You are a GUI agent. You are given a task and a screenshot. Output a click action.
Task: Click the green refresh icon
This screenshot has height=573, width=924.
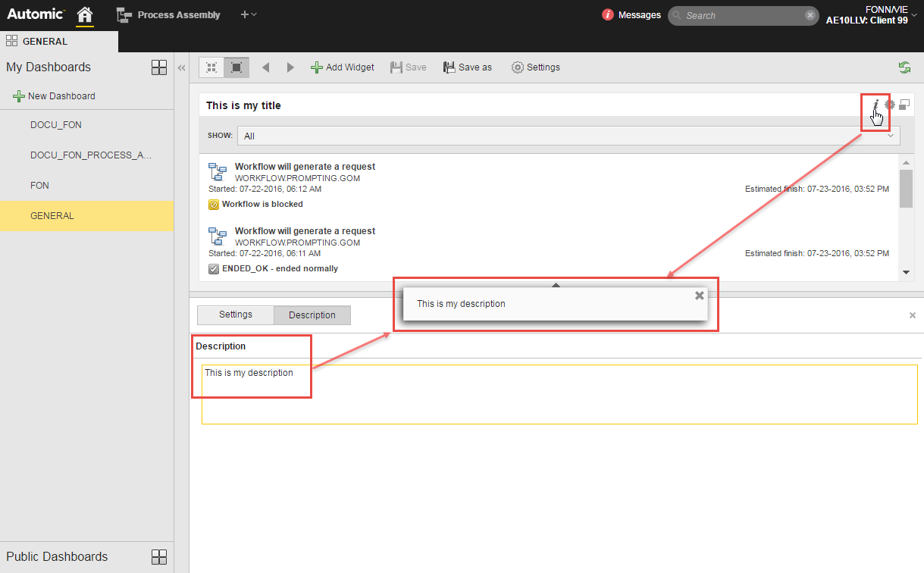[x=904, y=67]
